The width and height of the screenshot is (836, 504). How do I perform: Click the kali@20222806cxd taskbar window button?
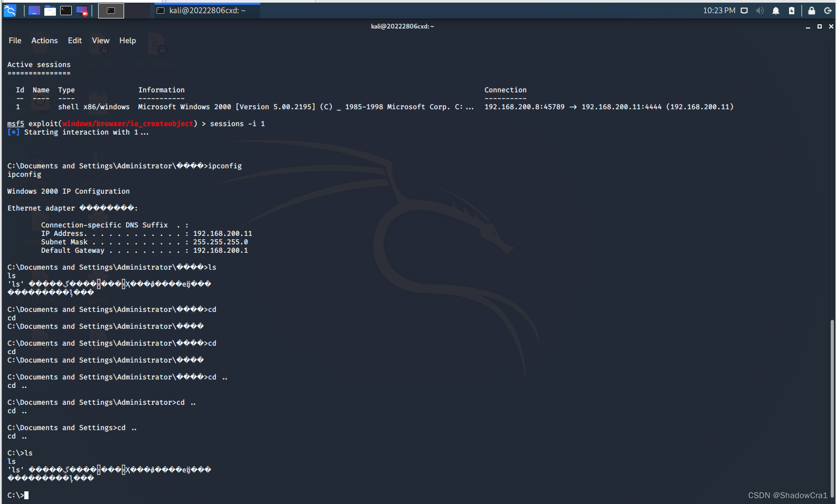(206, 11)
